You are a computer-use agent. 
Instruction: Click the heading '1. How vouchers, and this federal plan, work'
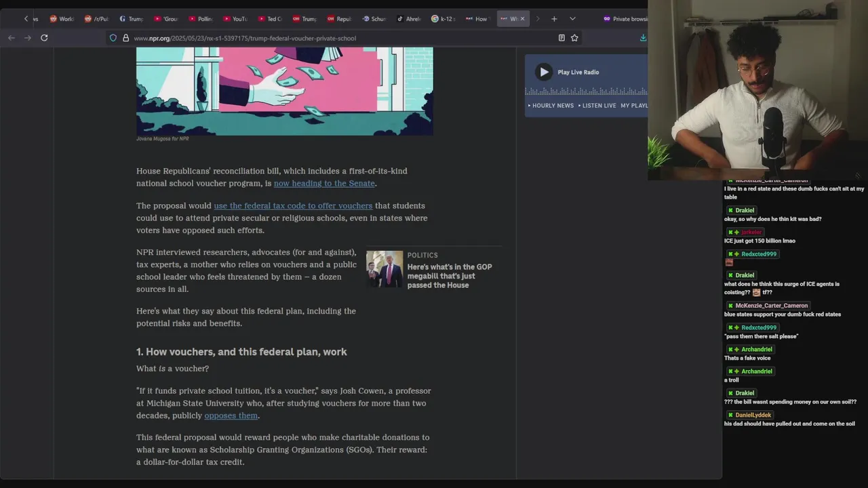click(x=241, y=352)
